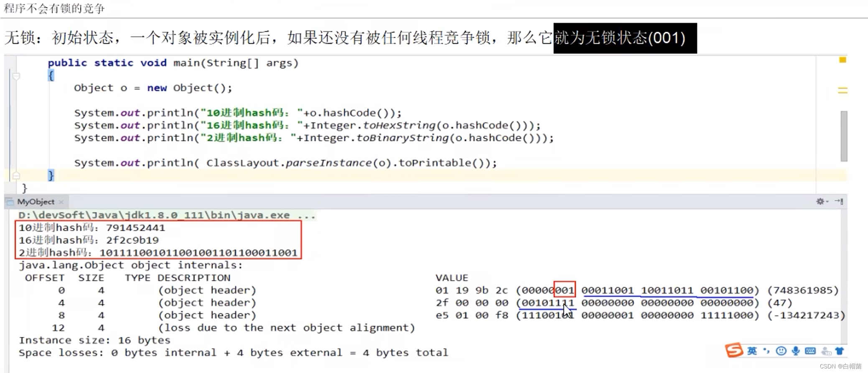Image resolution: width=868 pixels, height=373 pixels.
Task: Collapse the main method fold marker
Action: coord(16,76)
